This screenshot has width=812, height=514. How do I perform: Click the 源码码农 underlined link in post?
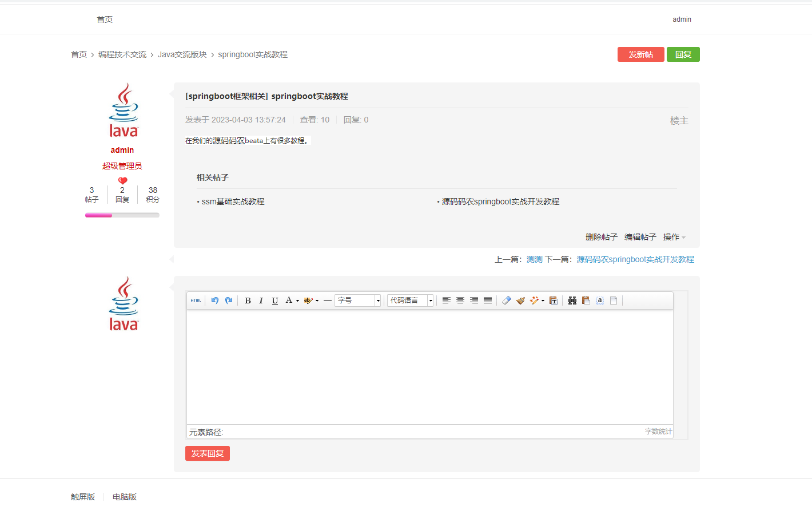tap(229, 140)
